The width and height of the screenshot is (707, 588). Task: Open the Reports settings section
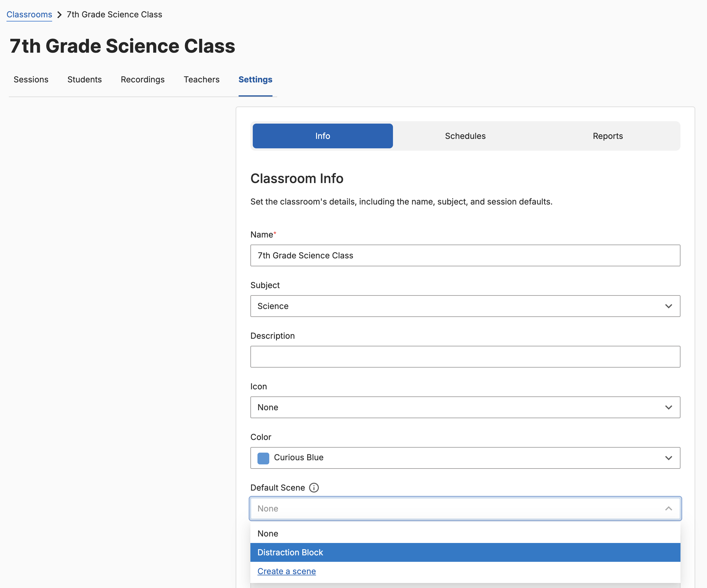(x=607, y=136)
